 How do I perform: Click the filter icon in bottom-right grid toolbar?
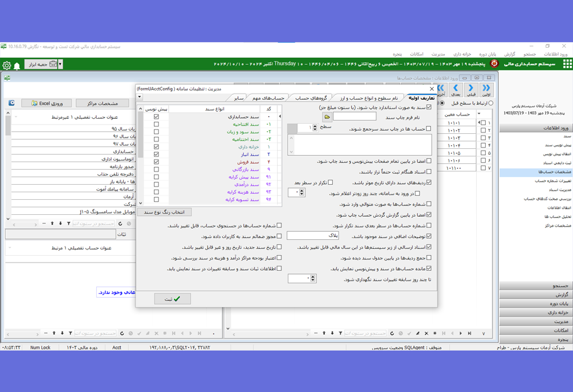point(341,333)
